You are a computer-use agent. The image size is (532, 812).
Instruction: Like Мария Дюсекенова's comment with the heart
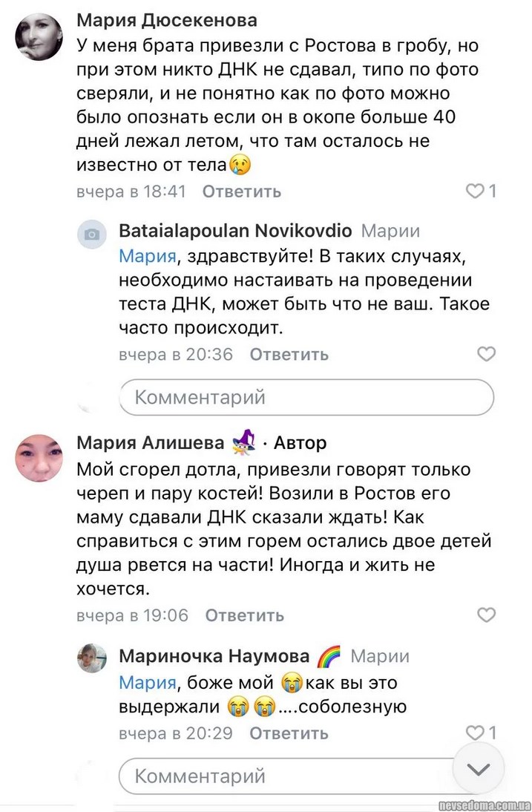[x=475, y=191]
